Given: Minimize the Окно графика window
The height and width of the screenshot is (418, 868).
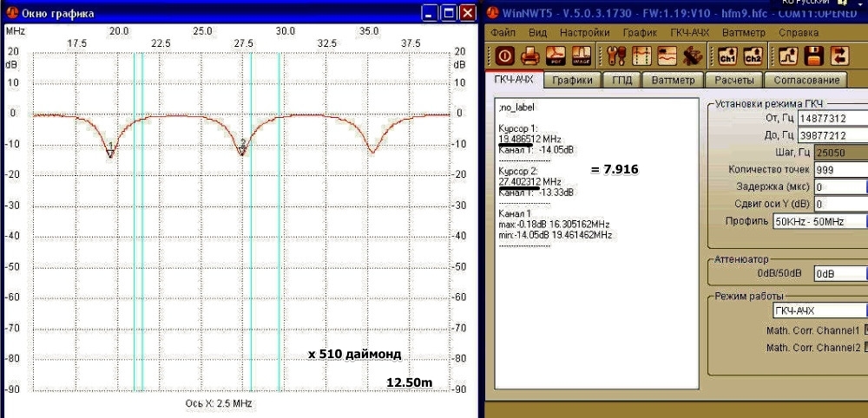Looking at the screenshot, I should 430,13.
